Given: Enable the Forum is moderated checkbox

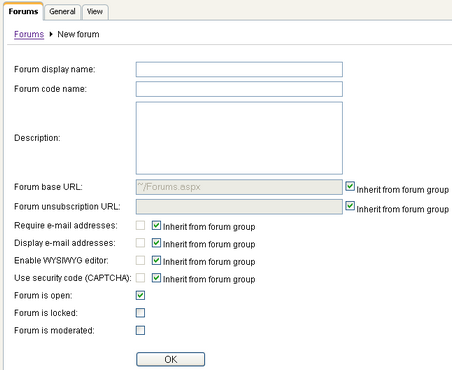Looking at the screenshot, I should click(x=140, y=330).
